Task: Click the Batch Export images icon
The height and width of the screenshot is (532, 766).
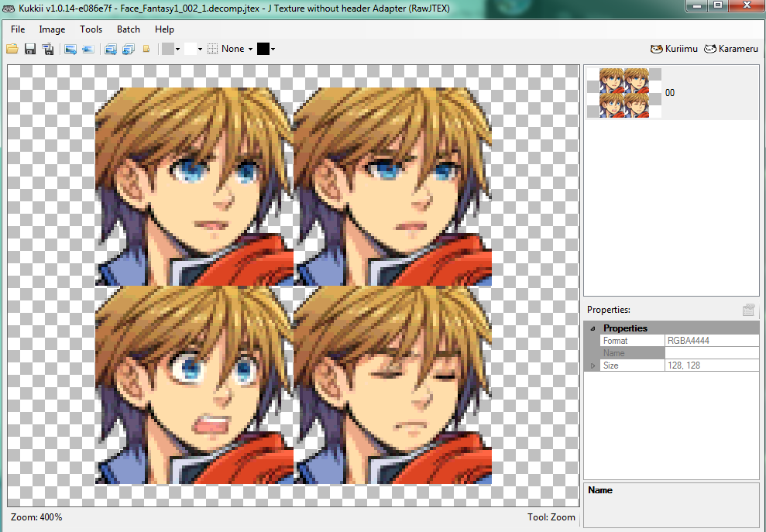Action: (x=111, y=49)
